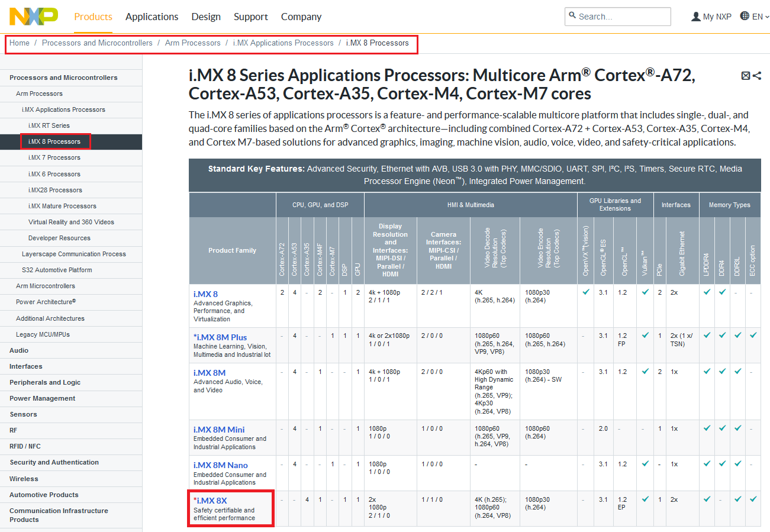Click the magnifier icon in search box

pos(572,16)
